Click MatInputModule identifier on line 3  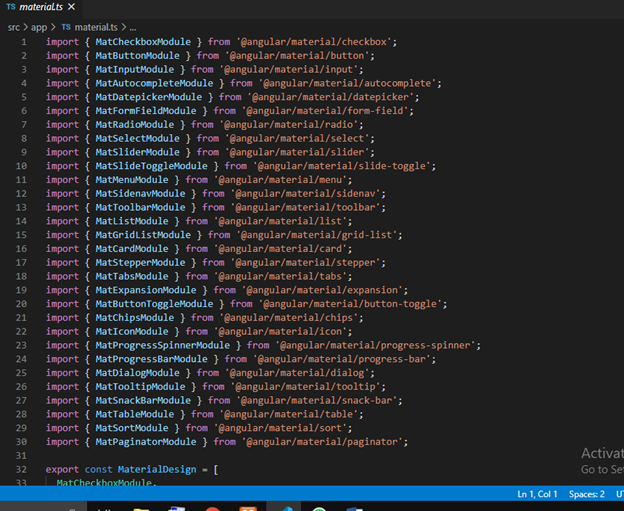(x=135, y=69)
